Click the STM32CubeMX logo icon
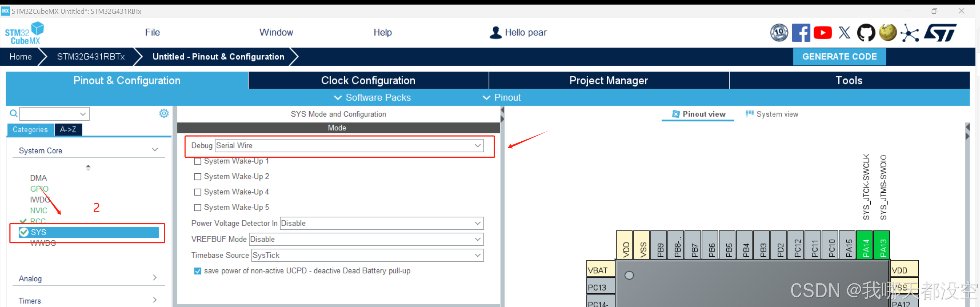The width and height of the screenshot is (980, 307). pos(24,34)
